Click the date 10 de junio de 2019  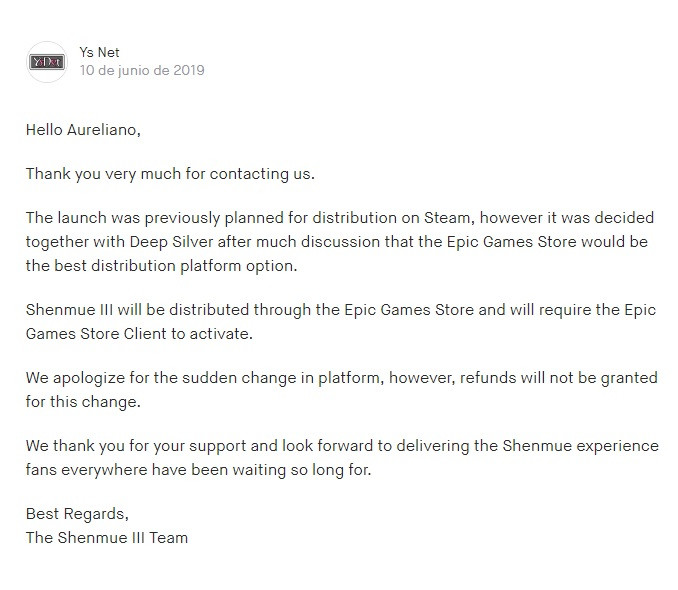point(141,71)
